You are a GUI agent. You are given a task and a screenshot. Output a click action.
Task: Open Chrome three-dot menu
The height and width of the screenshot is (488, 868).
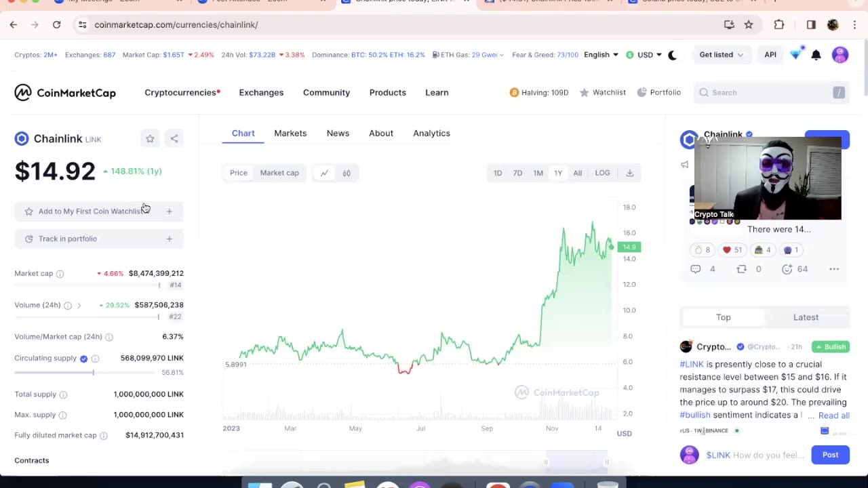coord(854,25)
